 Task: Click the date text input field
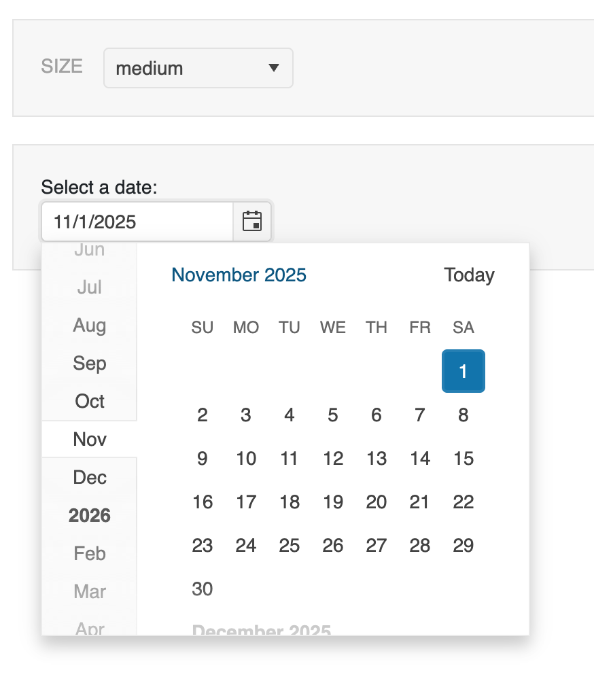(137, 222)
